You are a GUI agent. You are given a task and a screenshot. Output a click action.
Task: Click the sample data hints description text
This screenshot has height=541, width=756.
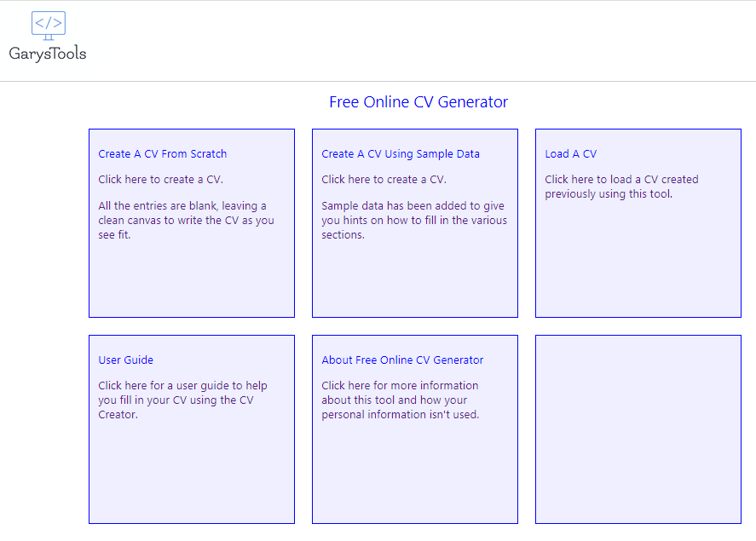[413, 220]
